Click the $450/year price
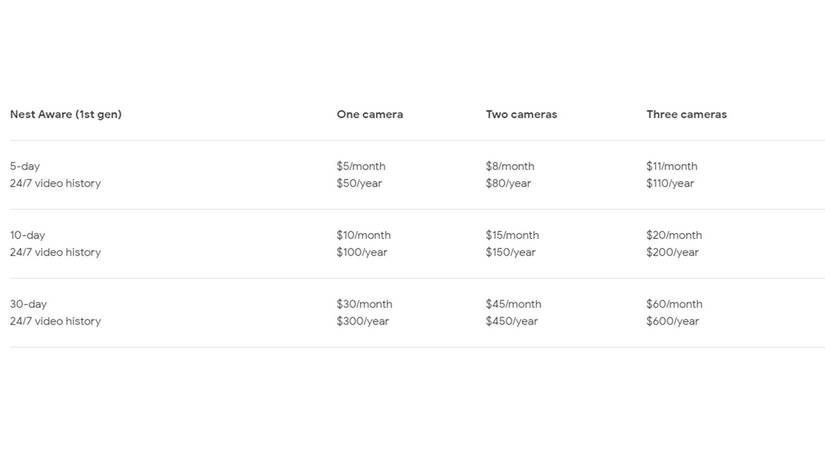This screenshot has width=825, height=464. click(x=511, y=321)
